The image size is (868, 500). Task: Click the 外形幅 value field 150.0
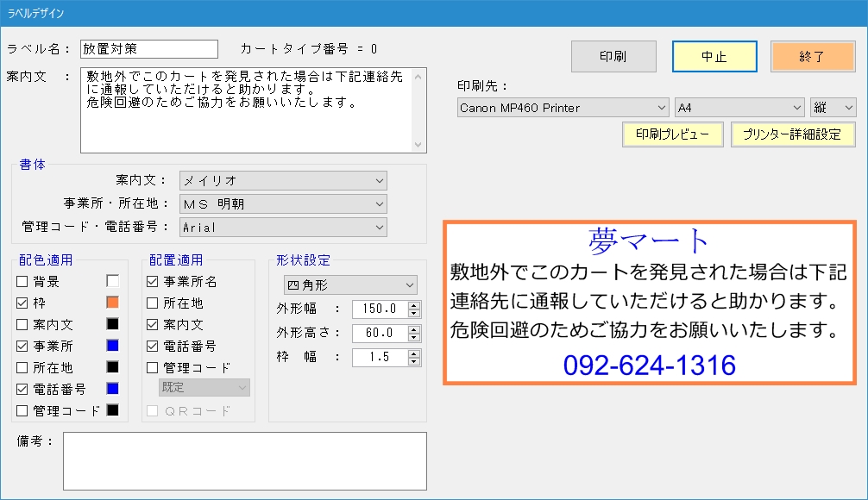tap(381, 309)
